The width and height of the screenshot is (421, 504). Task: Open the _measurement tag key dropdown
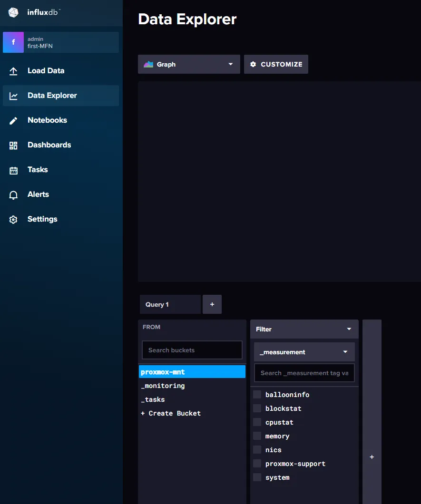pos(304,352)
